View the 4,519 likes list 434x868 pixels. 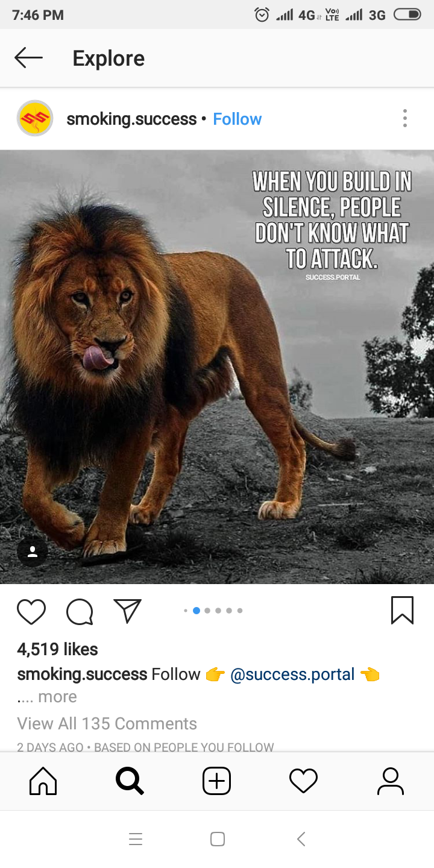(x=57, y=649)
